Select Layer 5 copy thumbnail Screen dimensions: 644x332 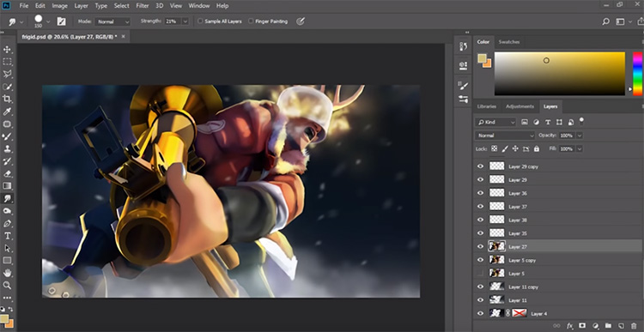pos(496,260)
